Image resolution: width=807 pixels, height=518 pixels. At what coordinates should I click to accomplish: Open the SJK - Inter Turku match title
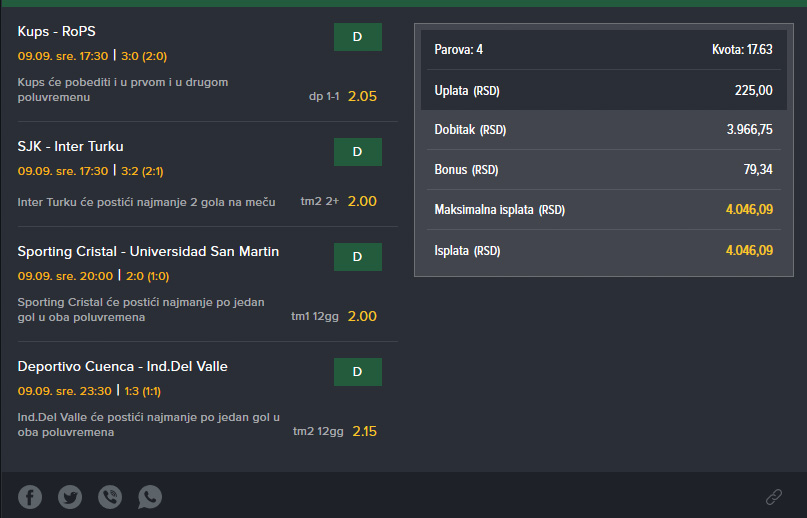[71, 147]
